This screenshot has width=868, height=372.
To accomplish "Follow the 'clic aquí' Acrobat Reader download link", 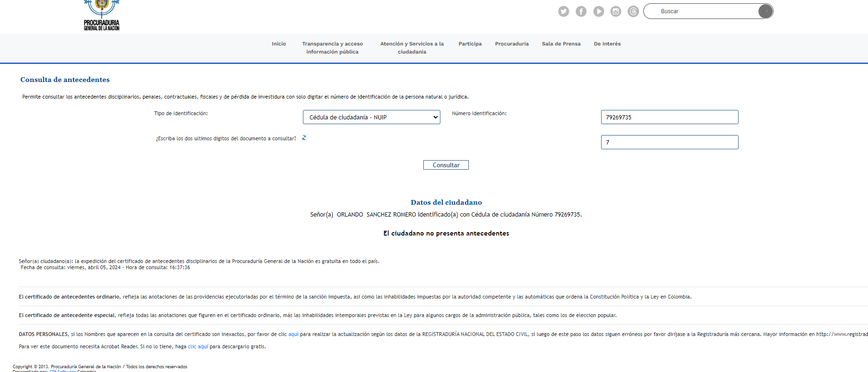I will click(198, 346).
